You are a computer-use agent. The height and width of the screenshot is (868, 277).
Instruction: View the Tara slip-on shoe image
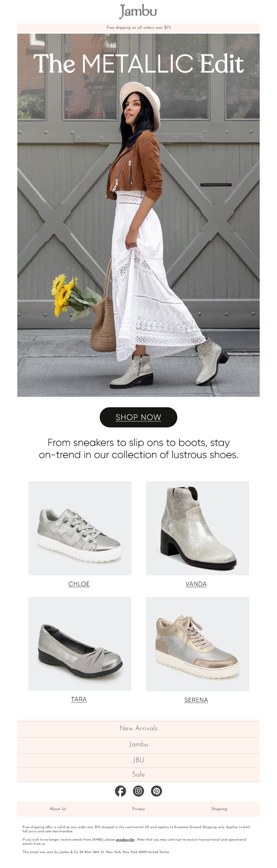[80, 643]
